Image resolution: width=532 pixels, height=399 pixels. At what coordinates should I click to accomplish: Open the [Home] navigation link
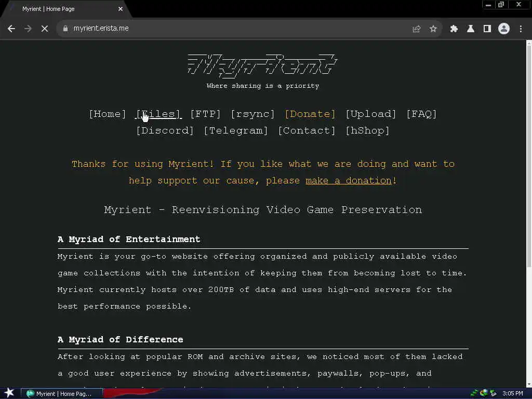tap(107, 114)
